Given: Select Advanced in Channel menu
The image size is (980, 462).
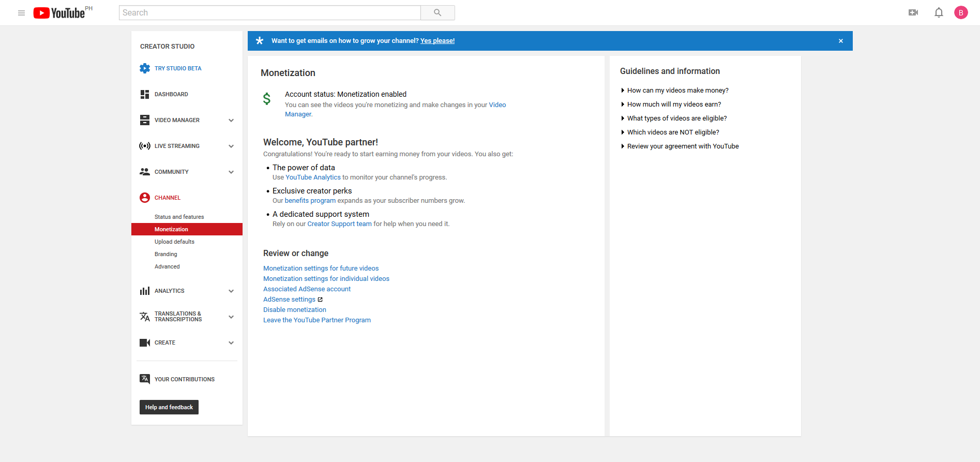Looking at the screenshot, I should point(167,266).
